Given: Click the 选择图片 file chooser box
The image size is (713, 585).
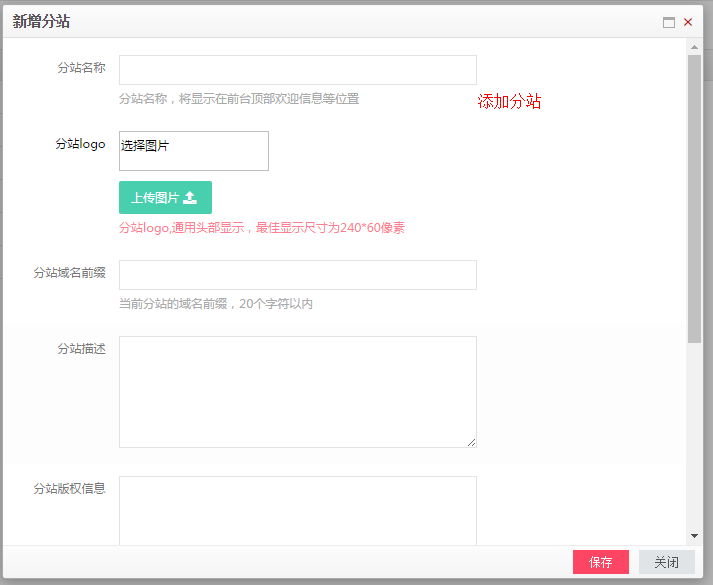Looking at the screenshot, I should pyautogui.click(x=194, y=151).
